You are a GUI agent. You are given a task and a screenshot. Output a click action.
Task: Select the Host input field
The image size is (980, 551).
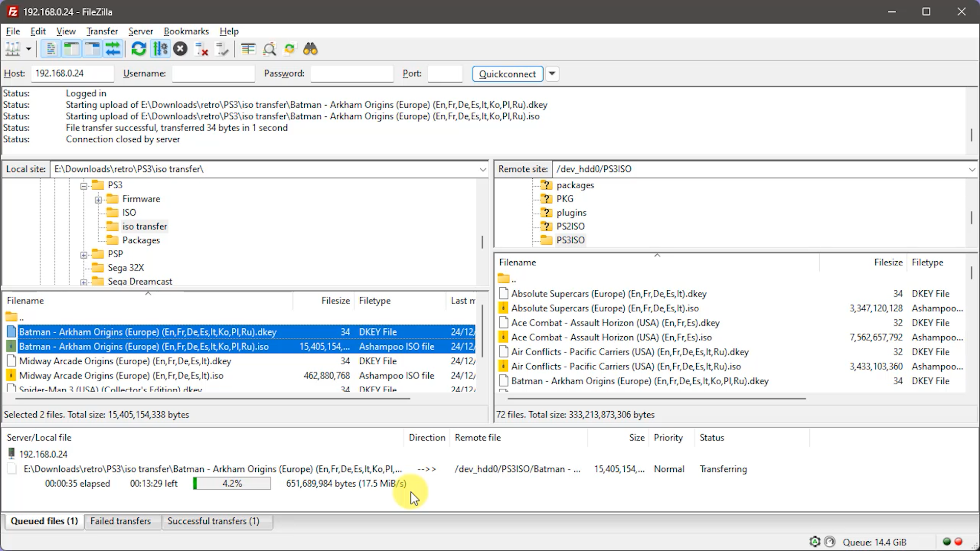point(71,73)
